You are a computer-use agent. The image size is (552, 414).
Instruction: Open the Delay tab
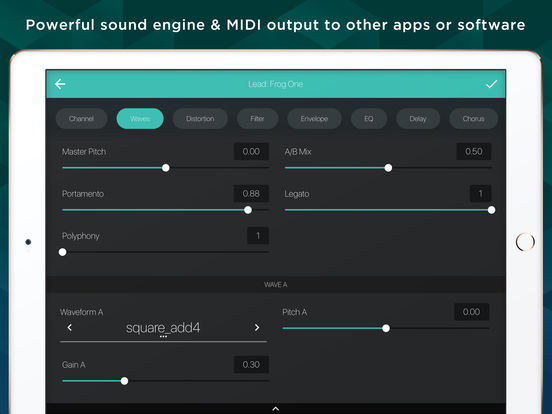[418, 119]
